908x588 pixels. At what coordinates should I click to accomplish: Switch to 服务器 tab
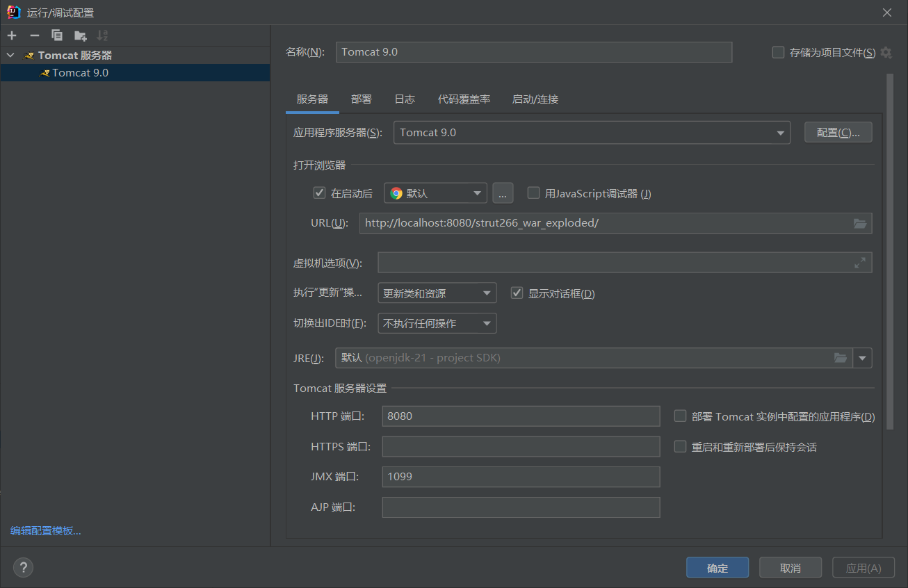312,99
